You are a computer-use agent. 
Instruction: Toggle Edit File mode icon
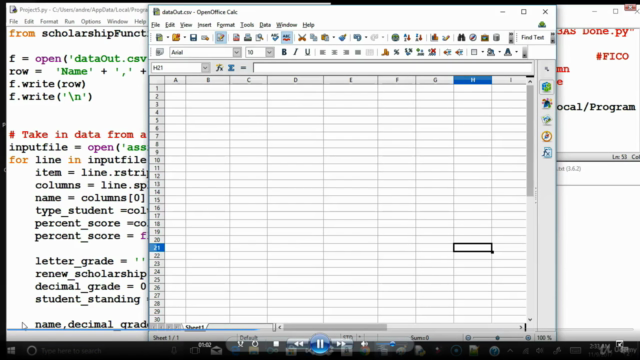[x=220, y=38]
